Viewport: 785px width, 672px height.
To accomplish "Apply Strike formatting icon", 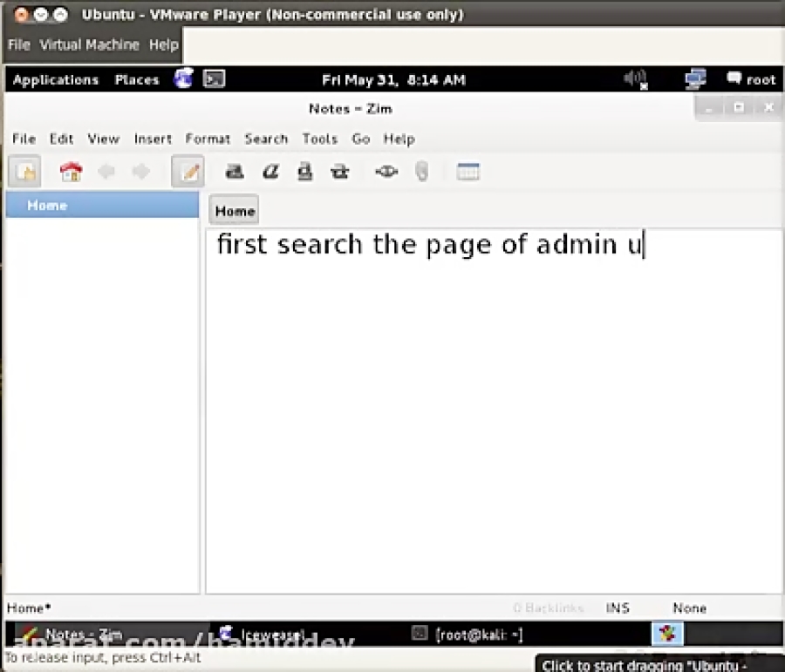I will [339, 171].
